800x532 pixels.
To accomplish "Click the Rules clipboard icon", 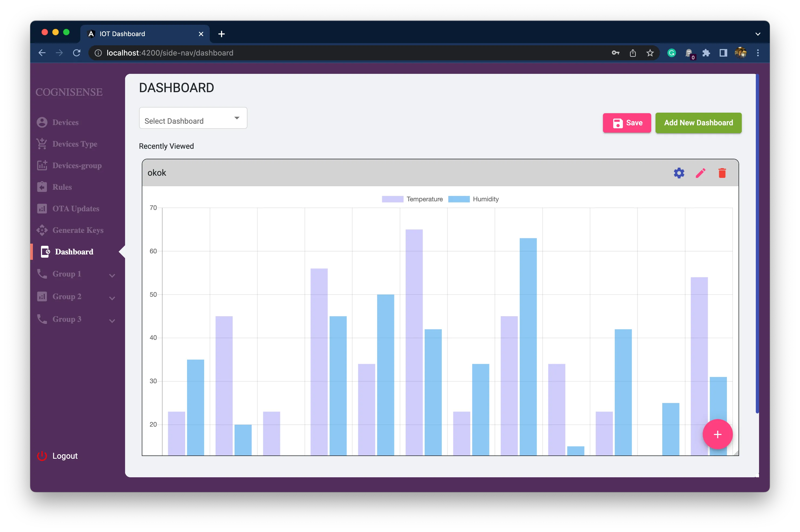I will 42,187.
